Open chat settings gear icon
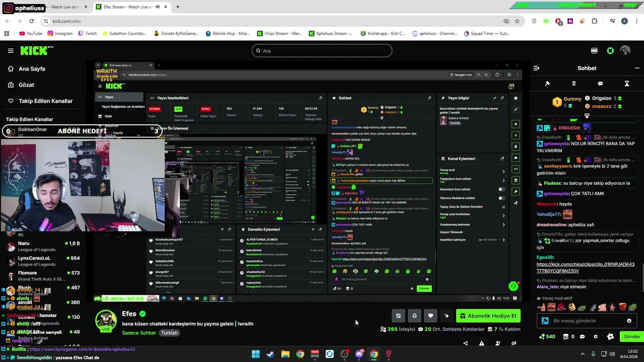 tap(596, 337)
